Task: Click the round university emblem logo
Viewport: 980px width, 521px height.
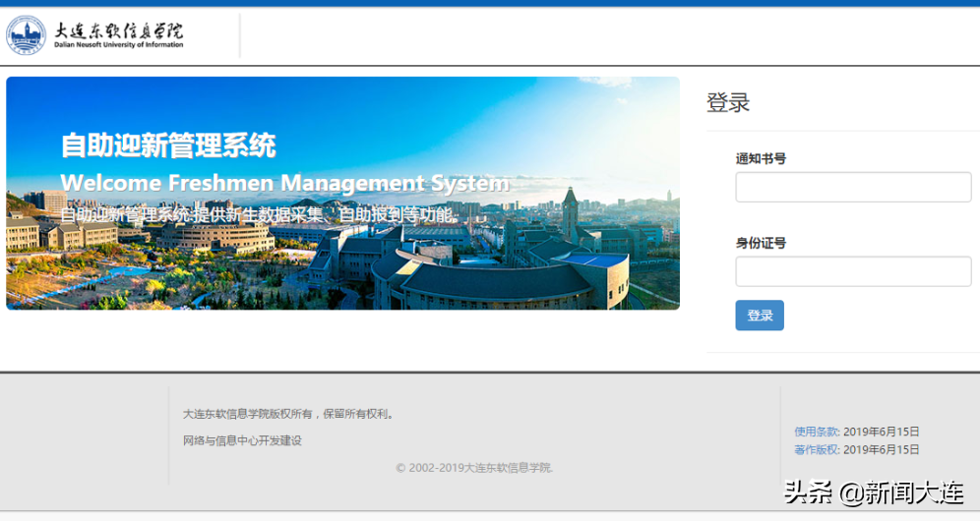Action: coord(27,34)
